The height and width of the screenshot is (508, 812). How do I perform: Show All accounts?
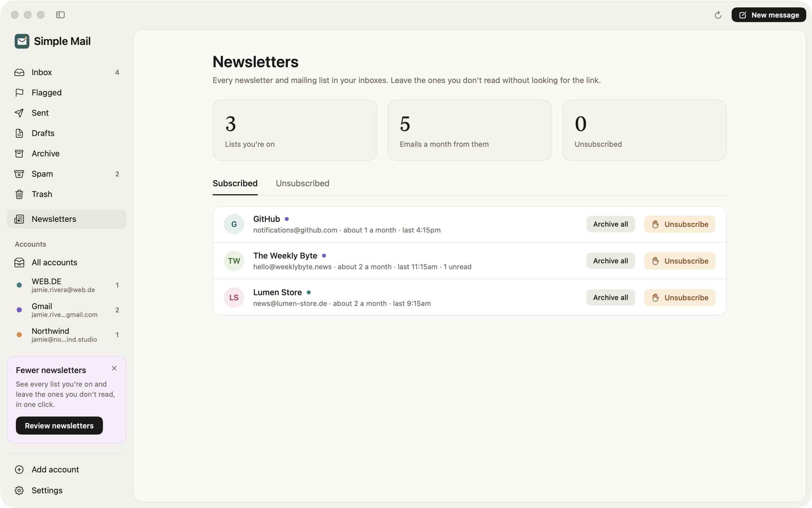click(x=67, y=263)
